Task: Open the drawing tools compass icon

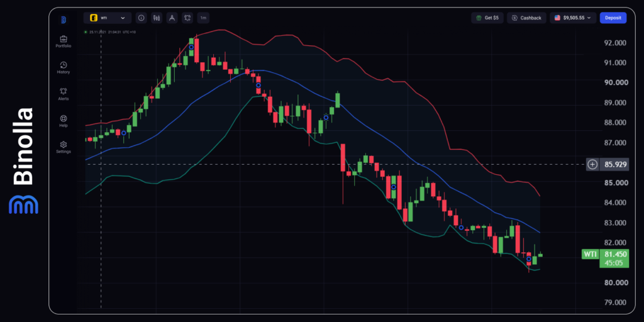Action: click(x=172, y=18)
